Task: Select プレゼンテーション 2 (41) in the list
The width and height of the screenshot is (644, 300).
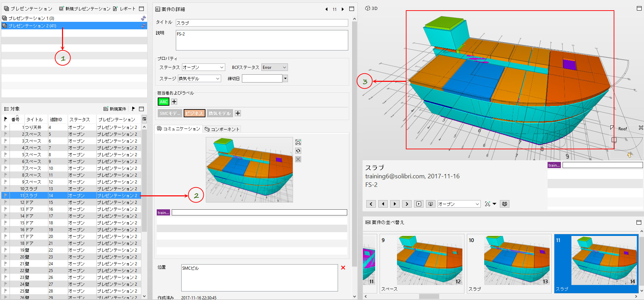Action: 74,26
